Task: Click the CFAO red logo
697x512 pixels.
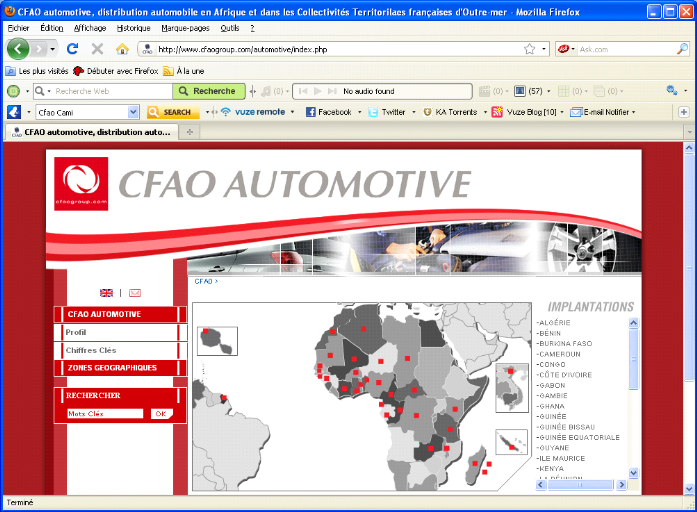Action: coord(81,184)
